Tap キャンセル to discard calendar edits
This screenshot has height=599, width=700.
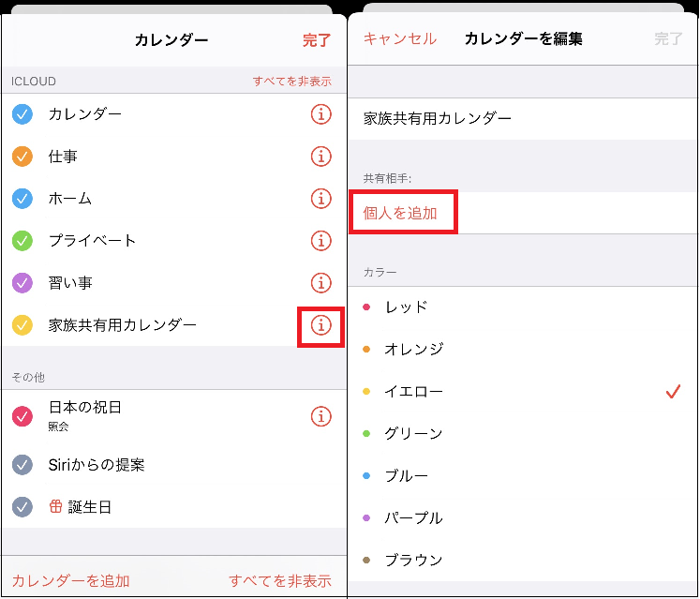tap(400, 38)
